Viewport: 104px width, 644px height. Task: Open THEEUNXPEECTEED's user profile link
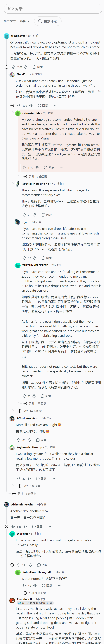click(35, 265)
